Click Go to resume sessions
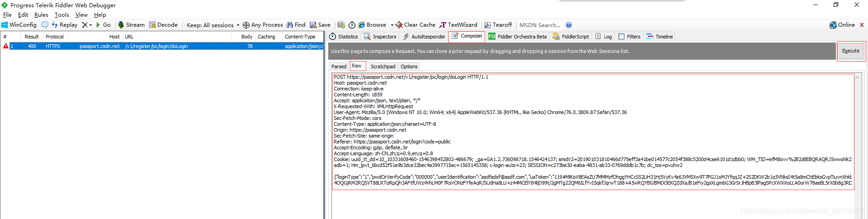Image resolution: width=868 pixels, height=219 pixels. point(104,25)
